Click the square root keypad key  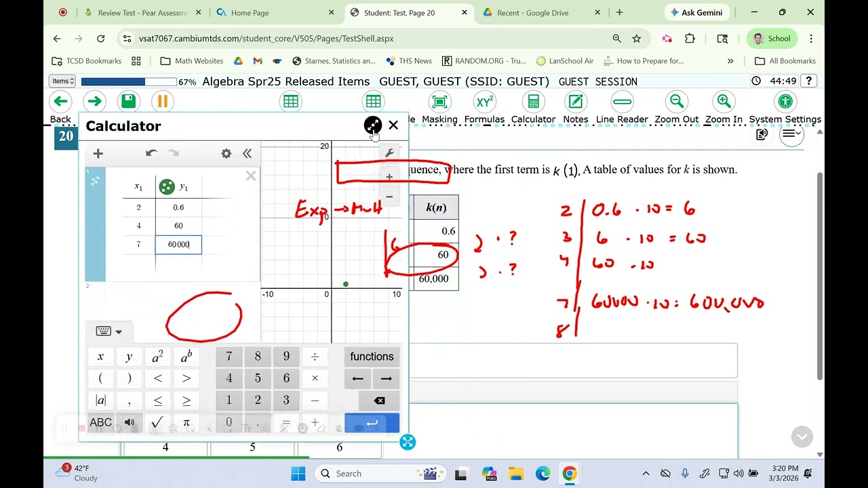157,423
